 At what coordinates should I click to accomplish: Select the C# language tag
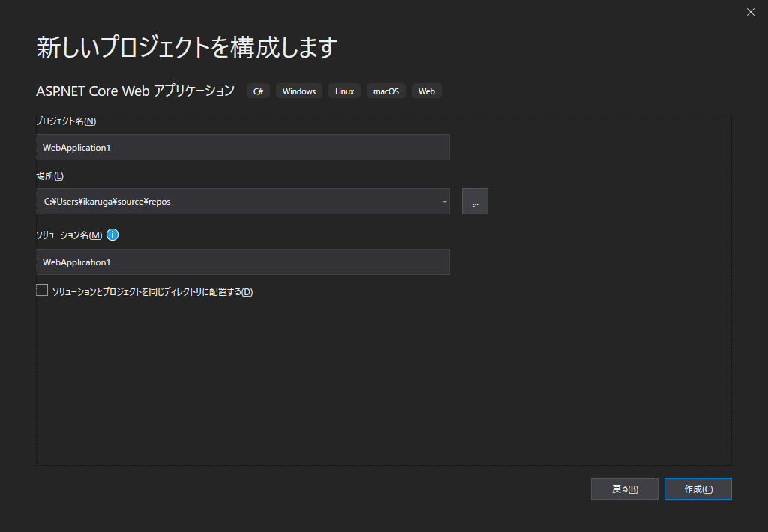point(258,91)
